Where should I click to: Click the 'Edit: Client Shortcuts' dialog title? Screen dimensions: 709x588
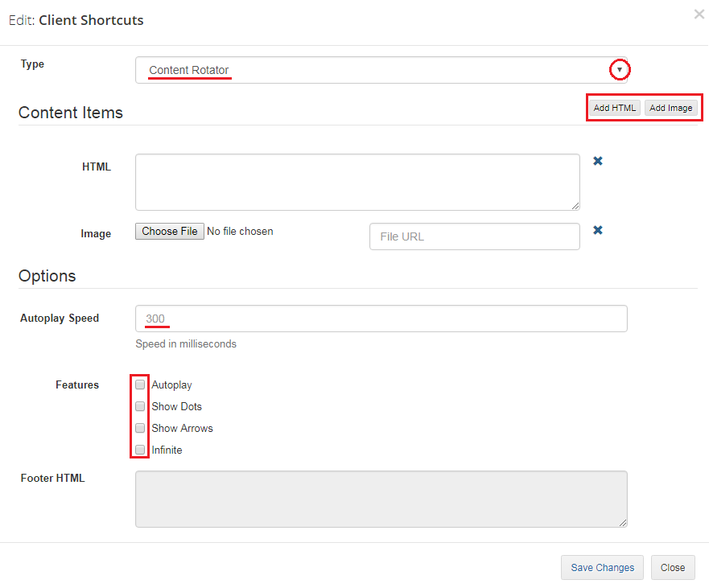pos(76,20)
